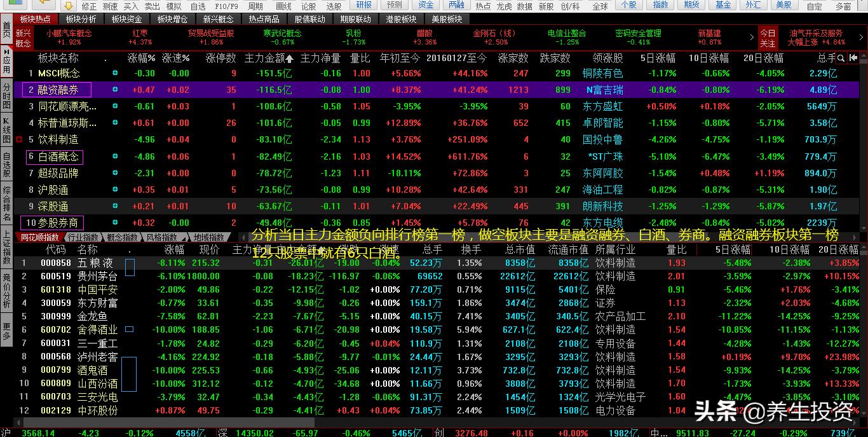Screen dimensions: 868x437
Task: Open 首页 in left sidebar
Action: click(6, 29)
